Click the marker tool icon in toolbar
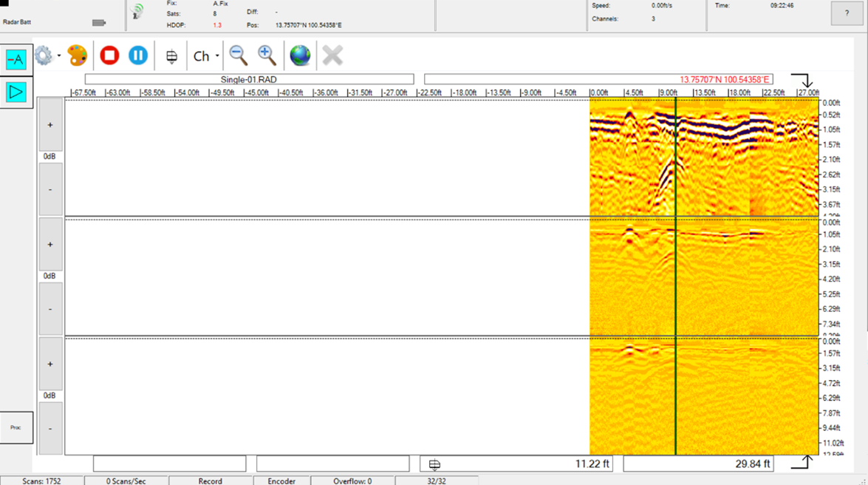This screenshot has height=485, width=868. click(x=171, y=56)
